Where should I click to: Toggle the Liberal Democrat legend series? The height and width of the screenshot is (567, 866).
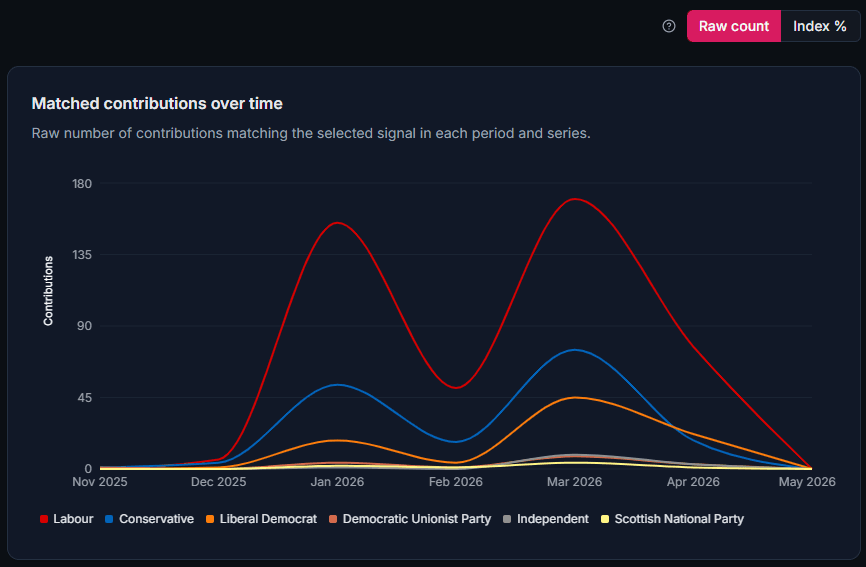(x=261, y=519)
